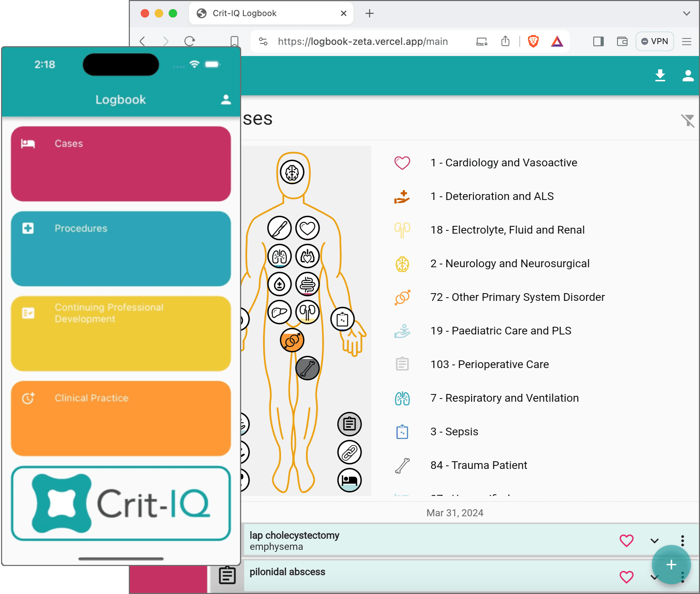Click the orange gender symbols icon
This screenshot has height=594, width=700.
coord(292,340)
